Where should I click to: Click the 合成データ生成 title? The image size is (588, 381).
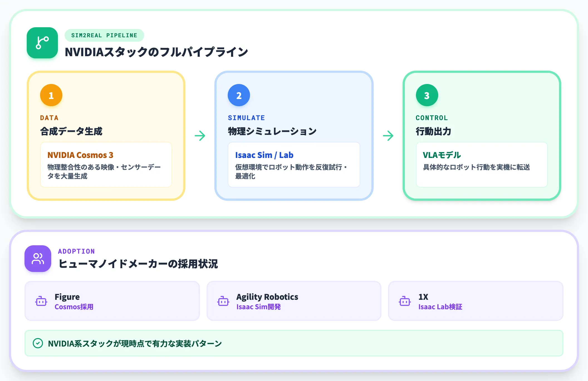(x=71, y=131)
